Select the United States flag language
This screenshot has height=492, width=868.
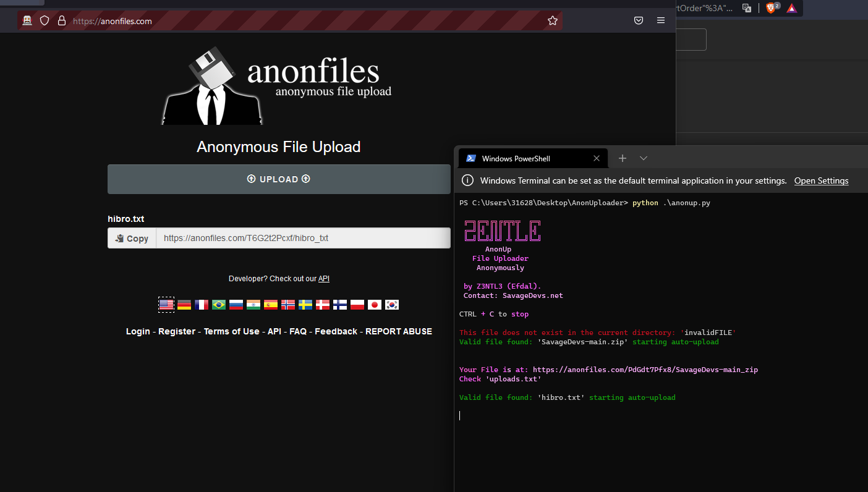click(166, 305)
